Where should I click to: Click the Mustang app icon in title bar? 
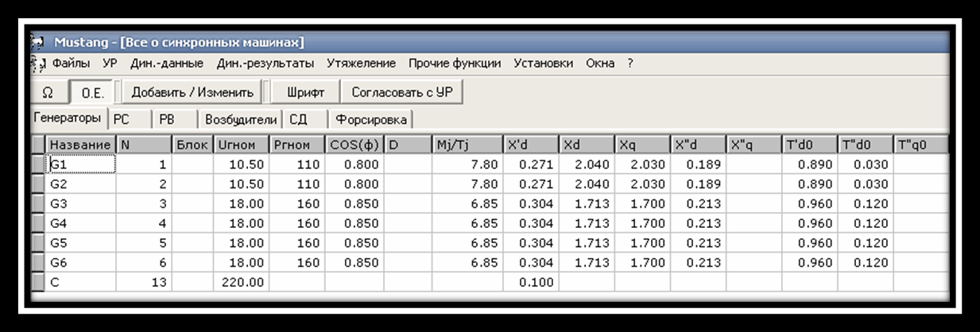[39, 41]
